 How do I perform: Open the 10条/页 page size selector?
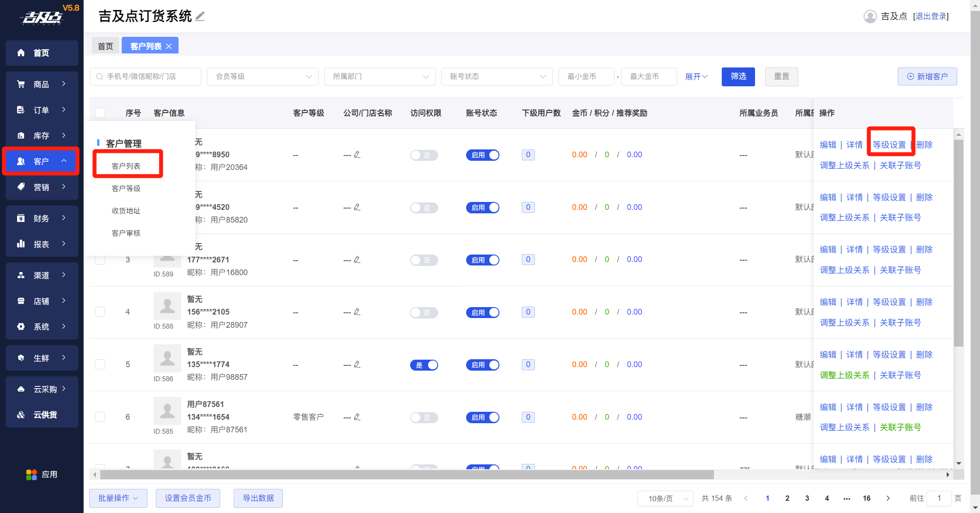(665, 499)
